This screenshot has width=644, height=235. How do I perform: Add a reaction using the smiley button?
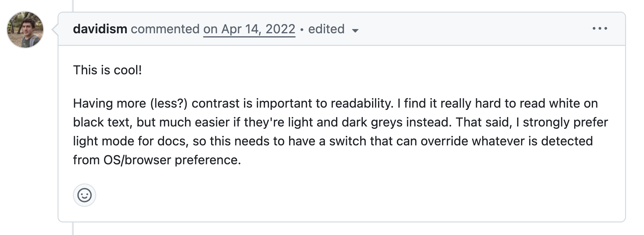tap(85, 195)
